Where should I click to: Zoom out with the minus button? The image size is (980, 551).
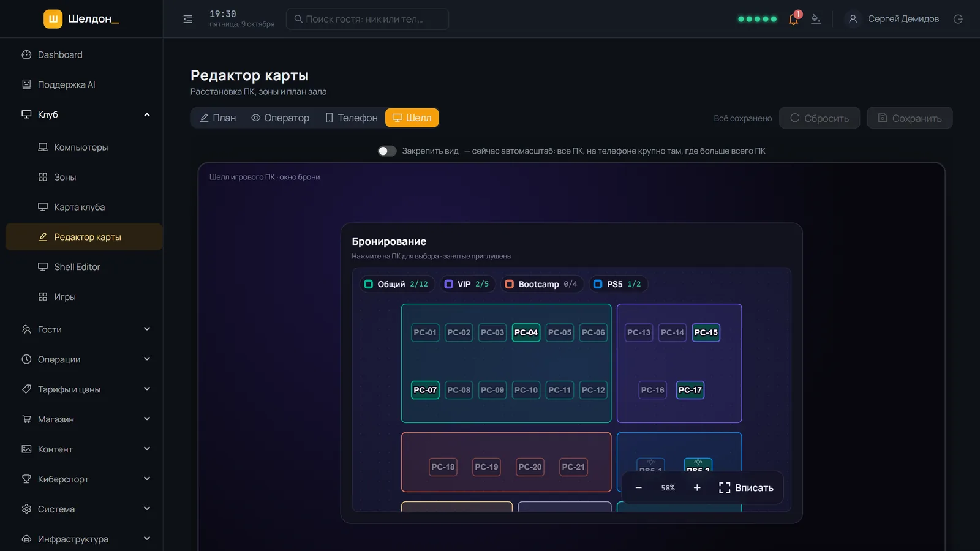tap(638, 488)
